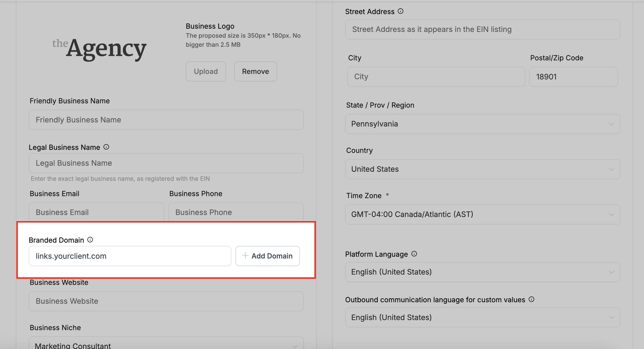
Task: Click info icon next to Legal Business Name
Action: [106, 147]
